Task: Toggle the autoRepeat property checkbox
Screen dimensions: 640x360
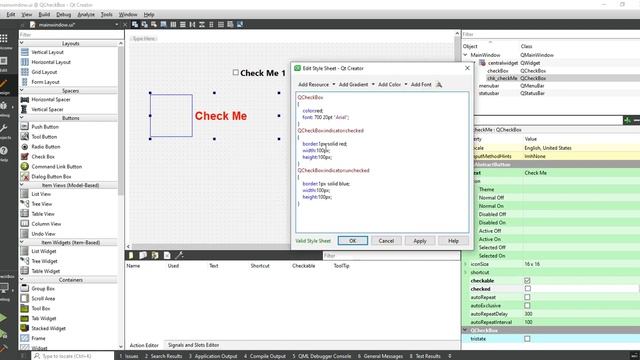Action: [527, 297]
